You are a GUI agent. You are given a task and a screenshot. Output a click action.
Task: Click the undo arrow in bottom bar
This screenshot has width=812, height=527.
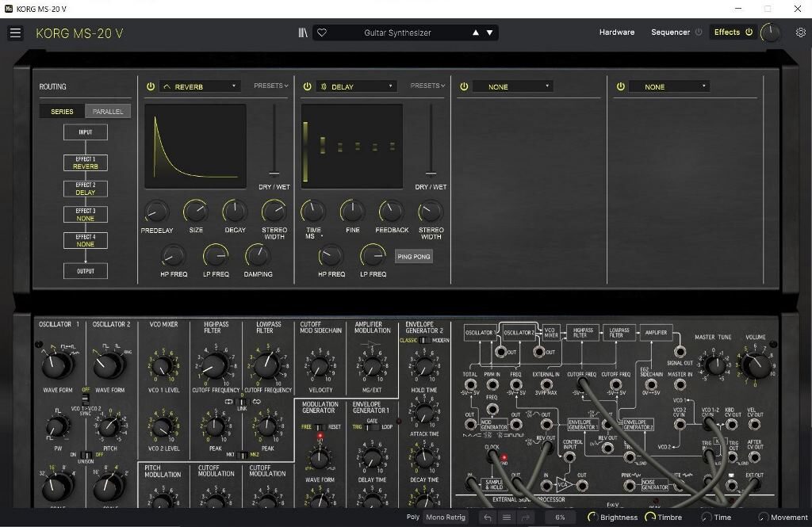tap(488, 517)
